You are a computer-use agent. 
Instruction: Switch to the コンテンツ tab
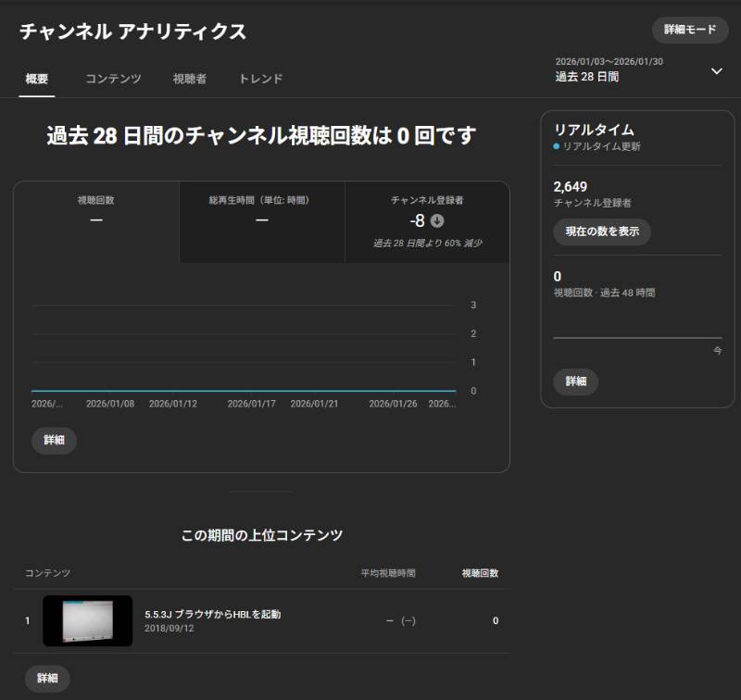click(x=113, y=79)
